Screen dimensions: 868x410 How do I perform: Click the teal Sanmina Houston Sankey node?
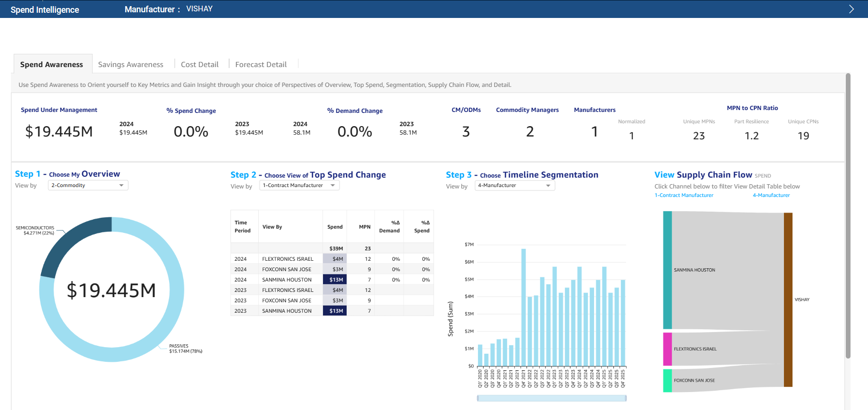tap(667, 270)
